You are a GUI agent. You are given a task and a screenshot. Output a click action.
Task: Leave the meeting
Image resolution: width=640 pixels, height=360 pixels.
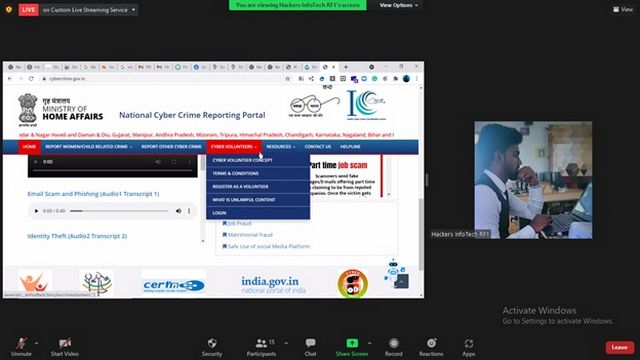[x=620, y=347]
